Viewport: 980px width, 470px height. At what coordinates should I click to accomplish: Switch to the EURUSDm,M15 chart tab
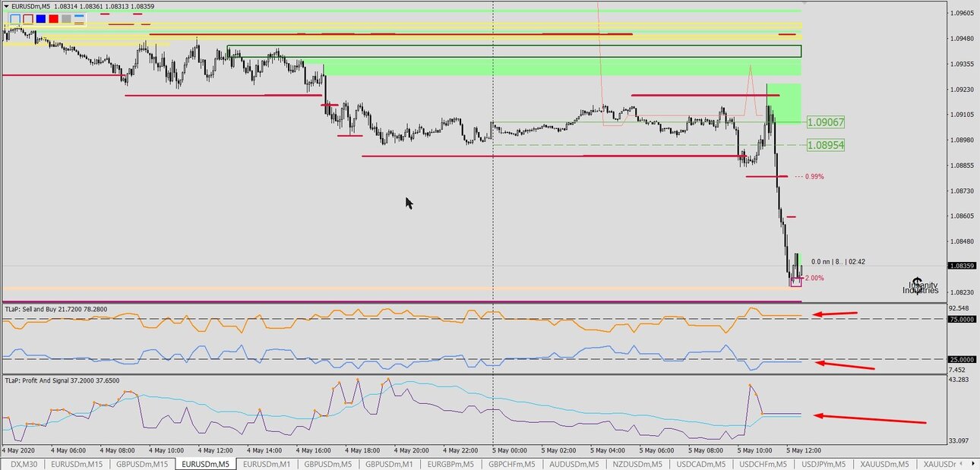tap(77, 464)
